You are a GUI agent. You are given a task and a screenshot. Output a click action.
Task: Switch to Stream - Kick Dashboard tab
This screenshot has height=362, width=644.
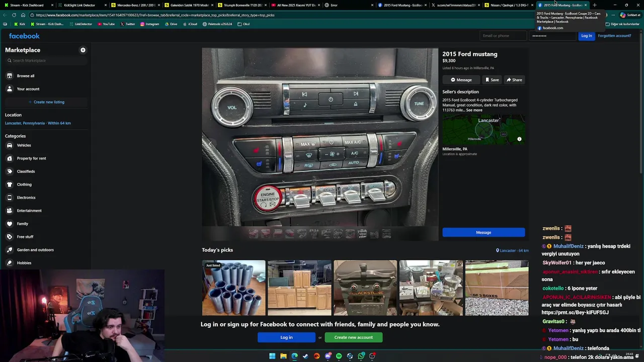29,5
